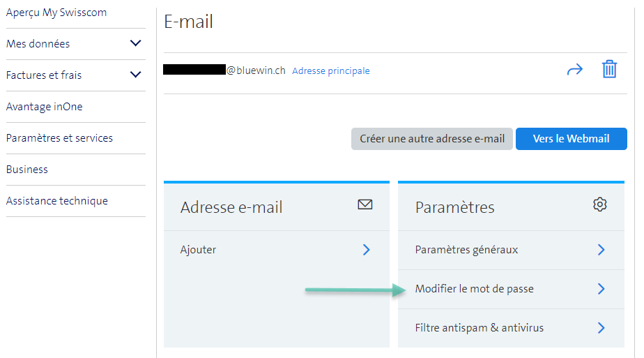Delete the email address with the trash icon
Screen dimensions: 644x358
point(609,70)
